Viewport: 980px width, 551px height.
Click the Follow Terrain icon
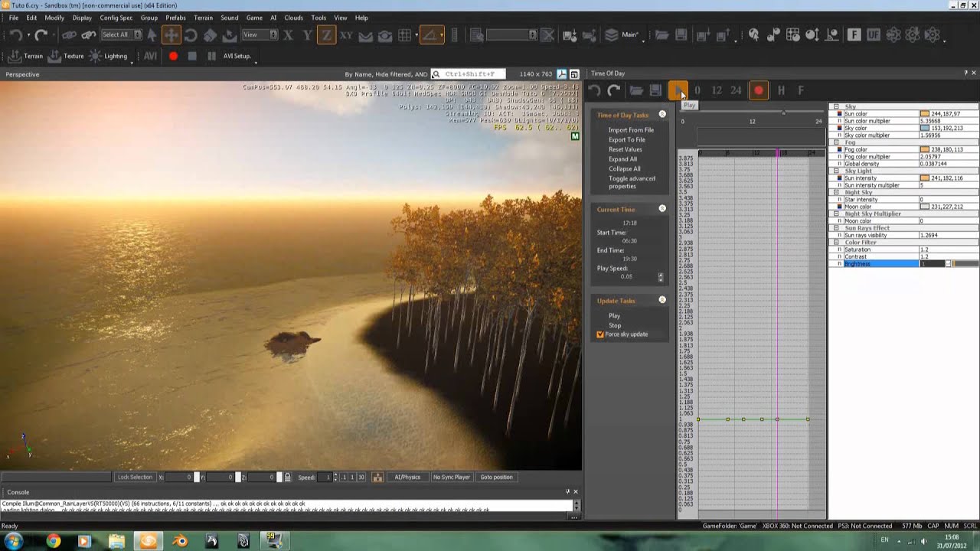coord(366,35)
